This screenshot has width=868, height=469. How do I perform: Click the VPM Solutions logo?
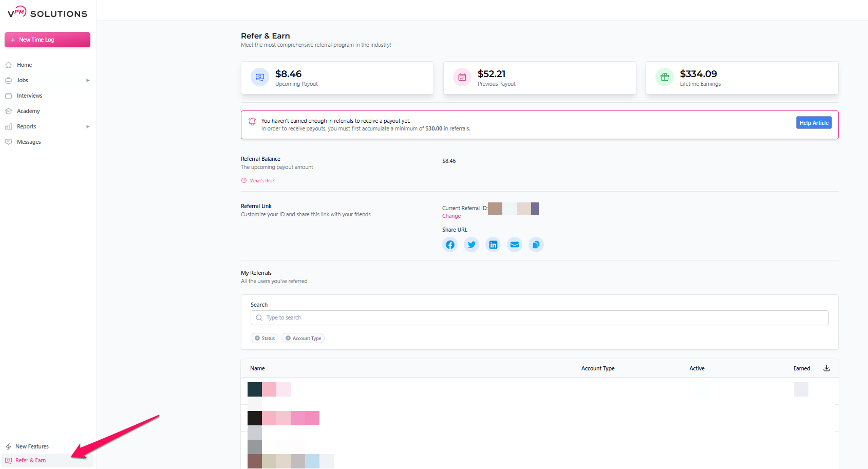[47, 13]
